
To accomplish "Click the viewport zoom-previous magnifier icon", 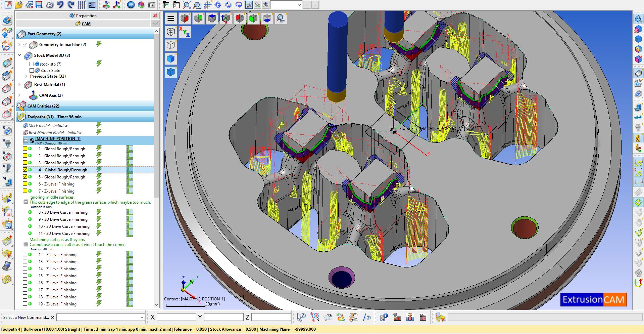I will pos(281,18).
